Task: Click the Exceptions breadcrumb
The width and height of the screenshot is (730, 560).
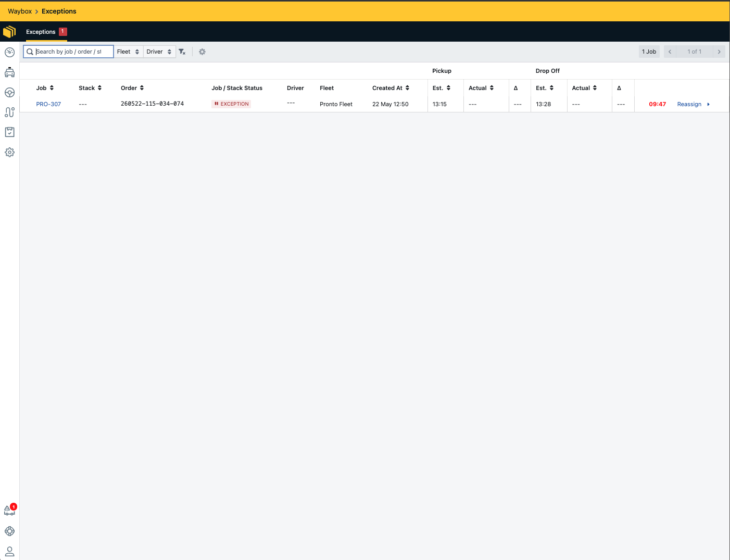Action: (59, 11)
